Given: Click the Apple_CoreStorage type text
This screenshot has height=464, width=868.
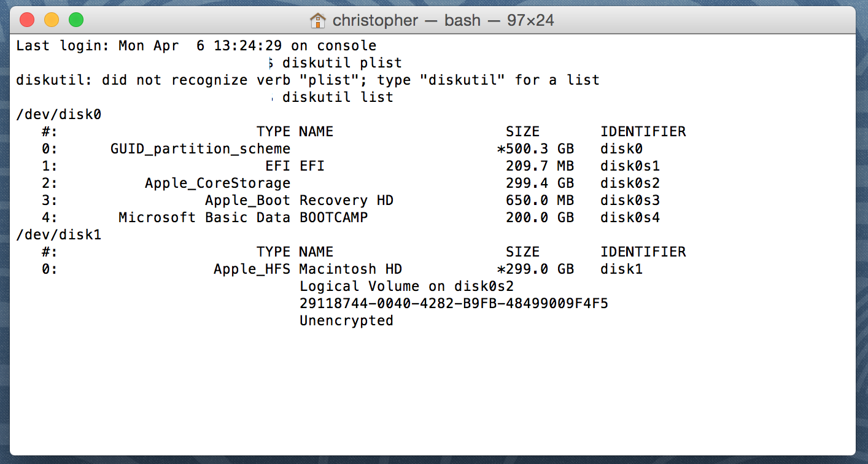Looking at the screenshot, I should point(217,183).
